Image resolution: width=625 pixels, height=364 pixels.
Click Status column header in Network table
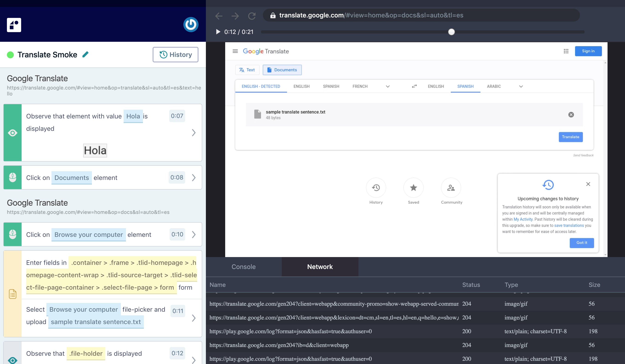pos(471,285)
